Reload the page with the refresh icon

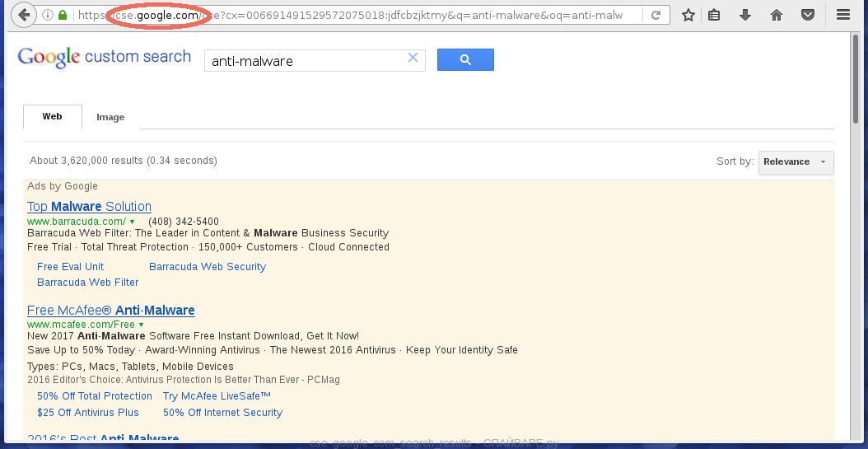(656, 16)
